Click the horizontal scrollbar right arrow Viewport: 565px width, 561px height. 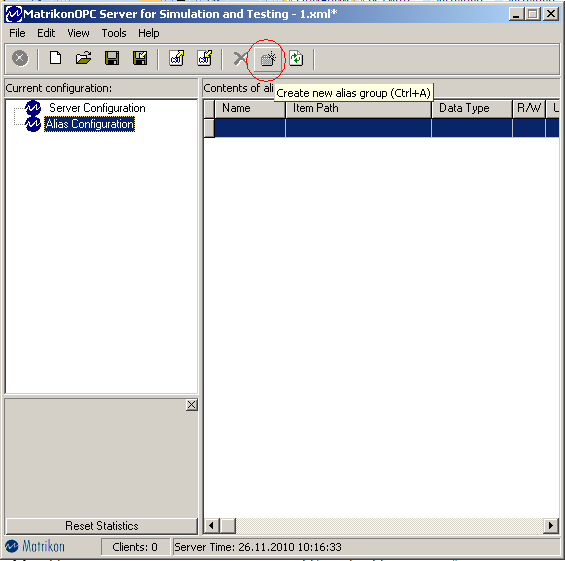[x=551, y=526]
